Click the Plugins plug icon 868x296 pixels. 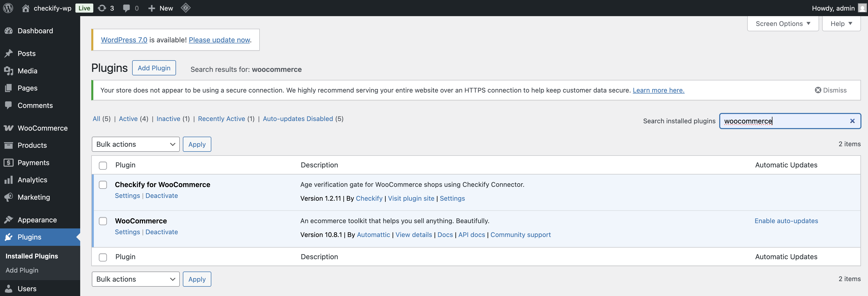[x=9, y=237]
